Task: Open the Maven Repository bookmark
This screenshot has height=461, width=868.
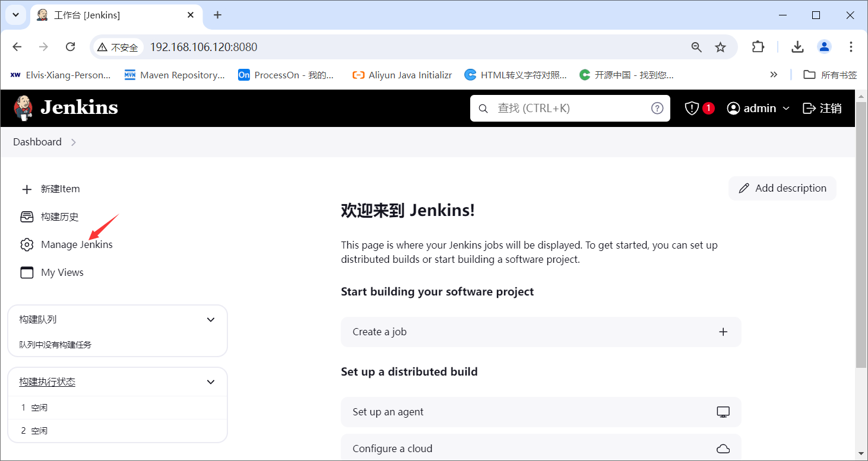Action: pos(175,75)
